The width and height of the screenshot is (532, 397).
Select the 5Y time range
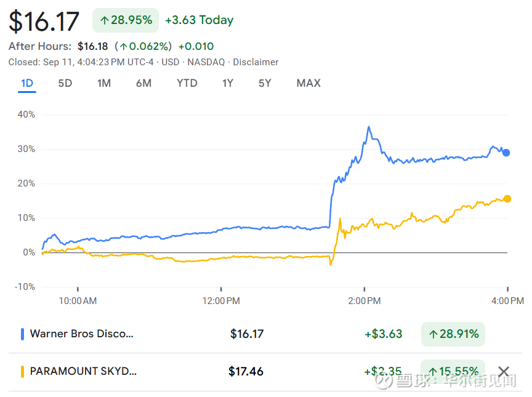pos(265,83)
